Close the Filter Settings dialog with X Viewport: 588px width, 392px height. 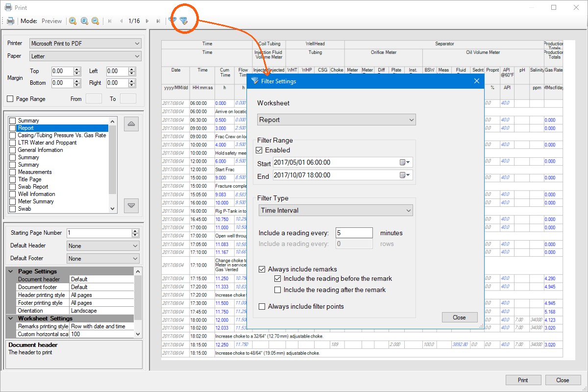point(477,81)
